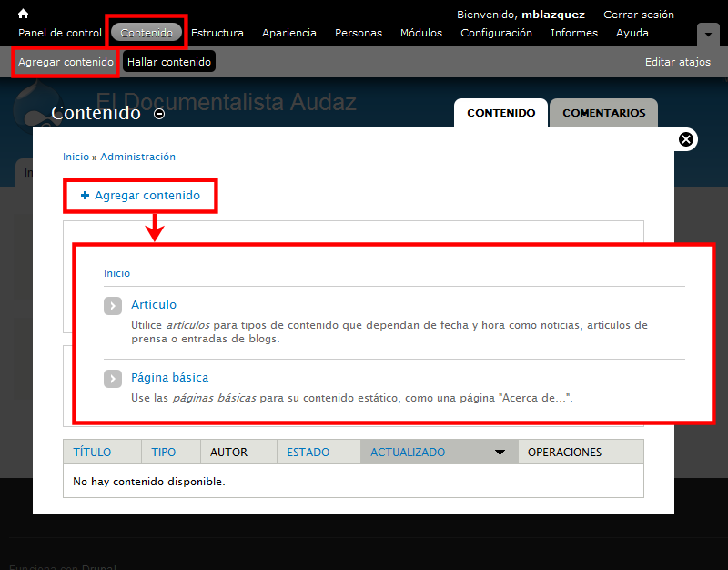Click the plus icon for Agregar contenido

tap(86, 196)
